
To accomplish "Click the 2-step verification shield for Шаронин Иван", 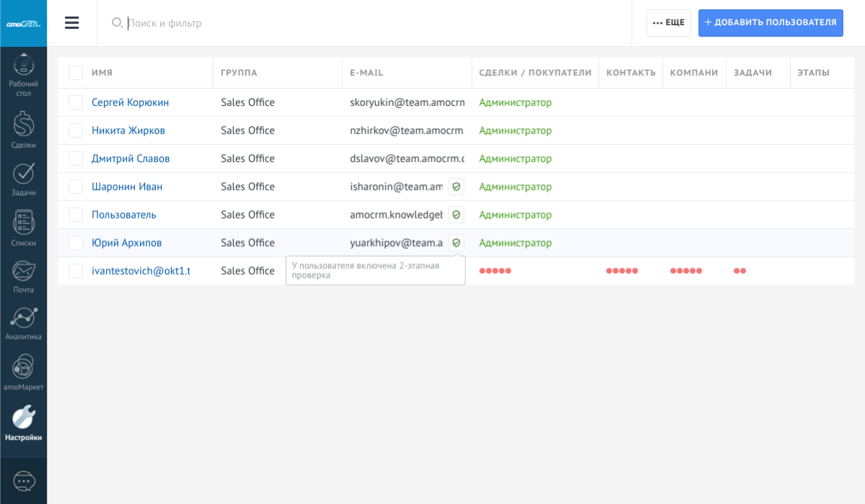I will pos(456,187).
